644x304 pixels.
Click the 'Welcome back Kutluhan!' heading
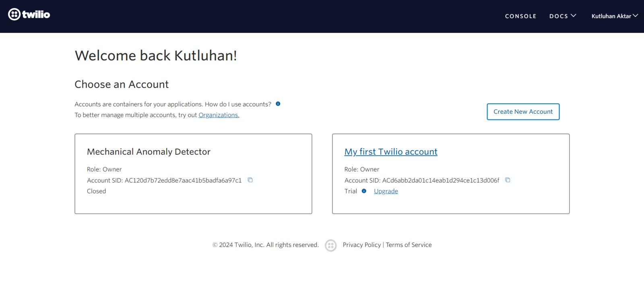[x=156, y=55]
